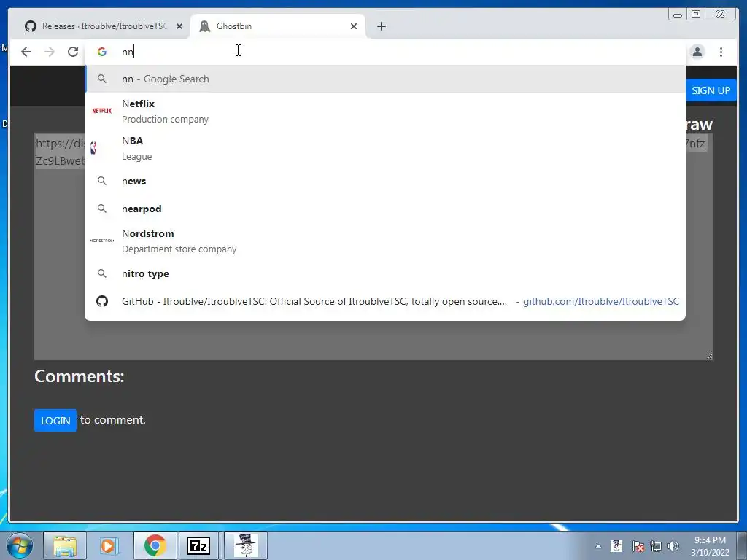Open Windows Explorer from the taskbar

pyautogui.click(x=65, y=545)
